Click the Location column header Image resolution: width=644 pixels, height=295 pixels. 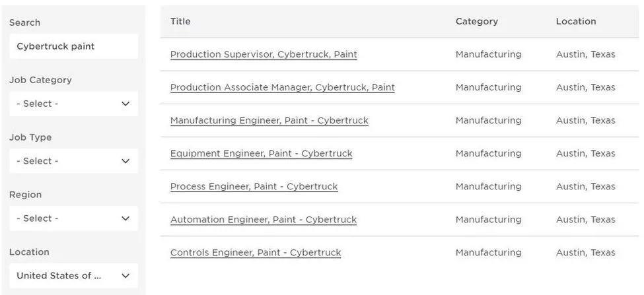pos(575,21)
